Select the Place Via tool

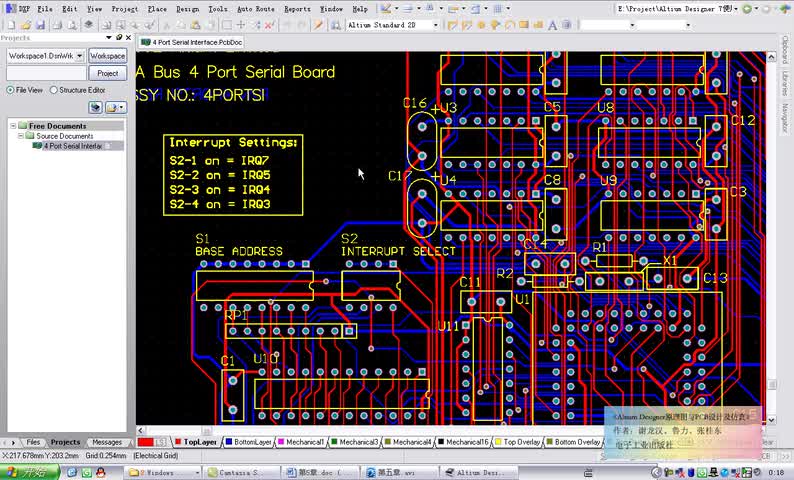pyautogui.click(x=495, y=25)
